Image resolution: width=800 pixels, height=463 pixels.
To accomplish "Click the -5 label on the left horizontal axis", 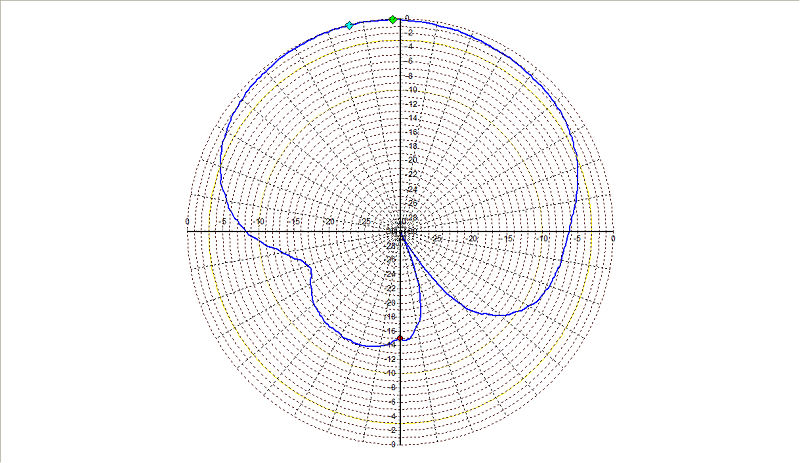I will pos(223,222).
